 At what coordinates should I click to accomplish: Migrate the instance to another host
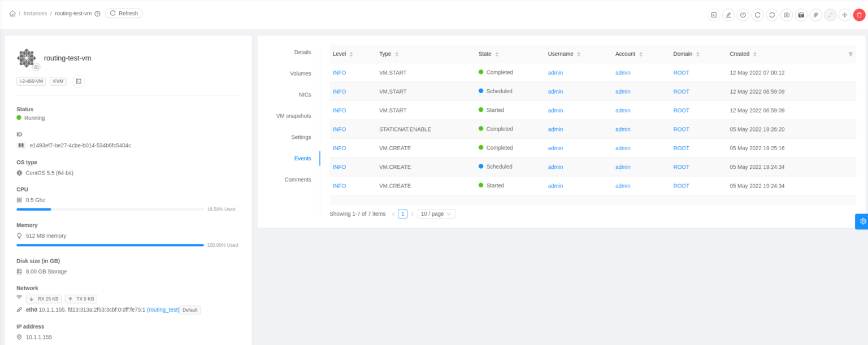pos(844,15)
